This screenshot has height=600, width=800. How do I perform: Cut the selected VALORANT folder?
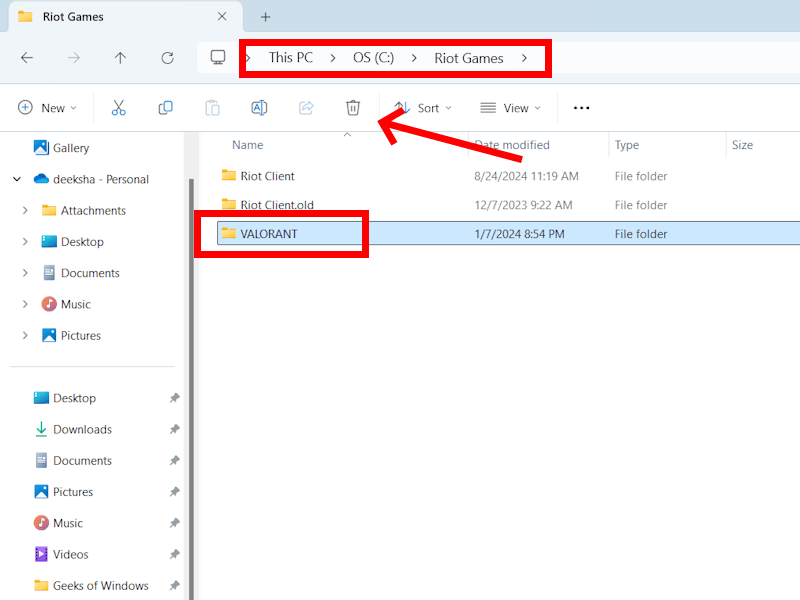tap(118, 107)
